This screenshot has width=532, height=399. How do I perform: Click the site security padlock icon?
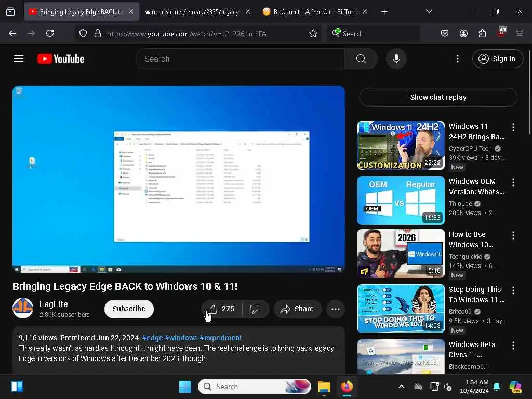click(x=98, y=34)
